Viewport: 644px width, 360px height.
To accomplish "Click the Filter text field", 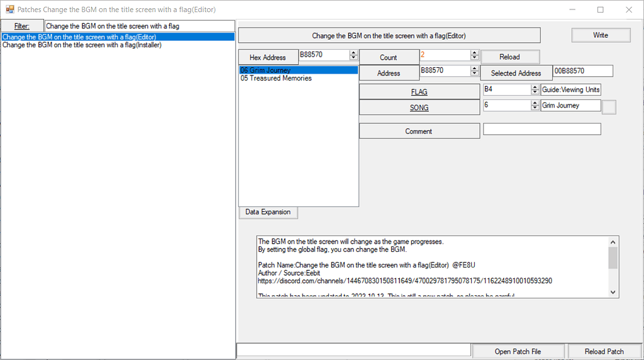I will [x=138, y=26].
